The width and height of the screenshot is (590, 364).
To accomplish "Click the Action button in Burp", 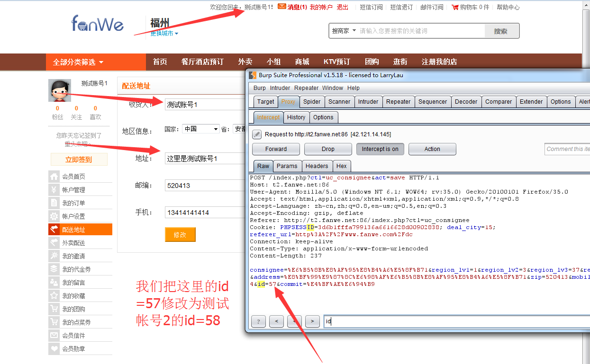I will coord(432,149).
